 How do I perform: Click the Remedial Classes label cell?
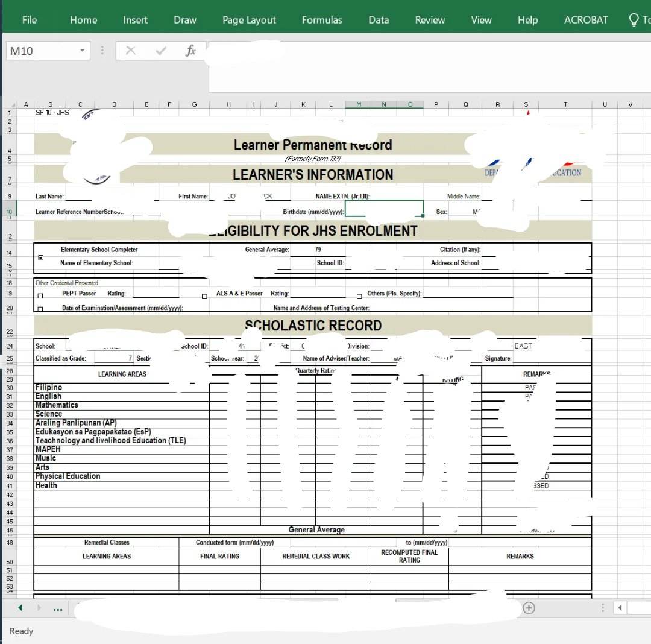(107, 542)
